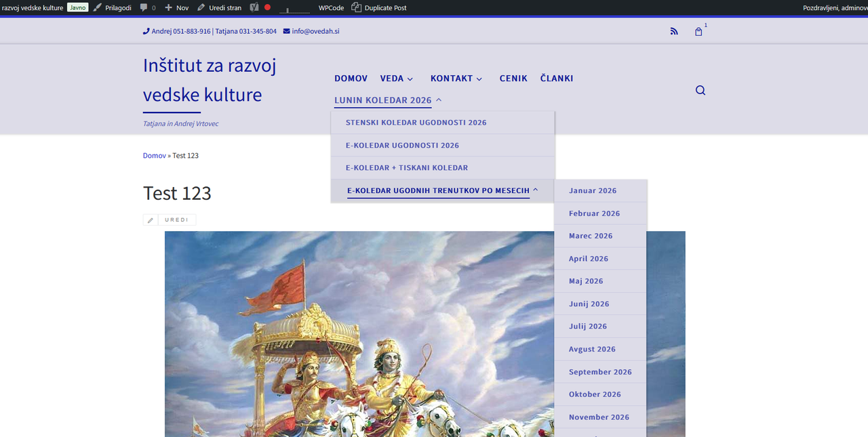Viewport: 868px width, 437px height.
Task: Click the Pozdravljeni account greeting
Action: (835, 7)
